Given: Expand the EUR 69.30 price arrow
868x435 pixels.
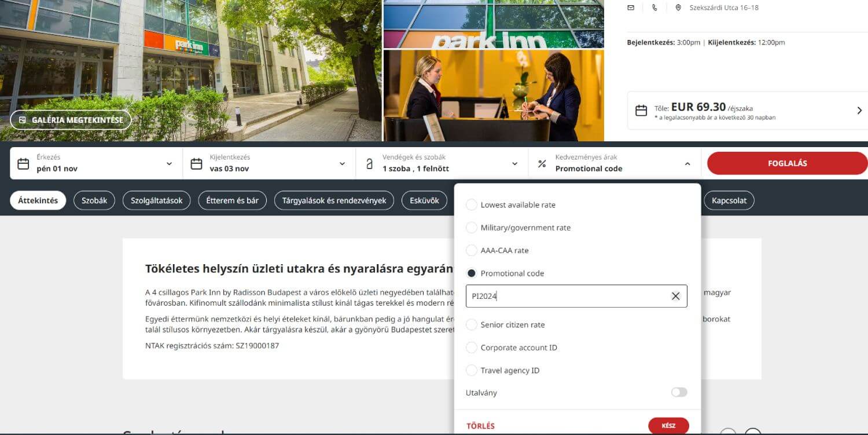Looking at the screenshot, I should tap(859, 111).
